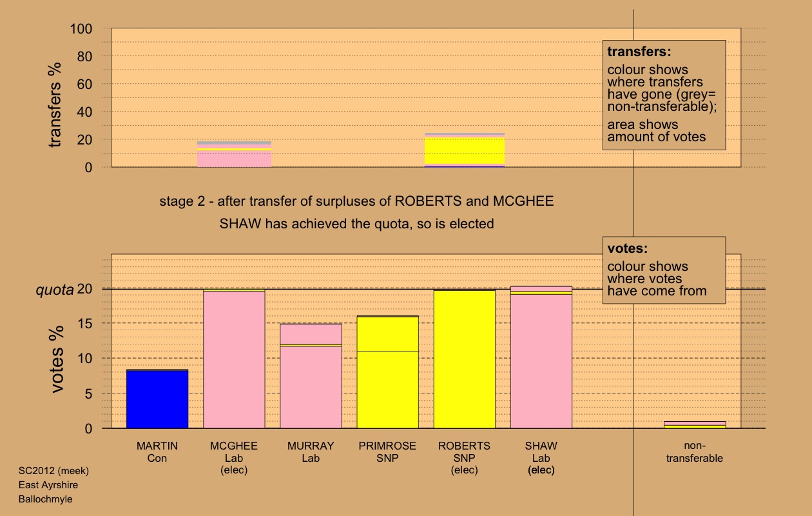Viewport: 812px width, 516px height.
Task: Click the 'SHAW has achieved the quota' text
Action: pyautogui.click(x=356, y=224)
